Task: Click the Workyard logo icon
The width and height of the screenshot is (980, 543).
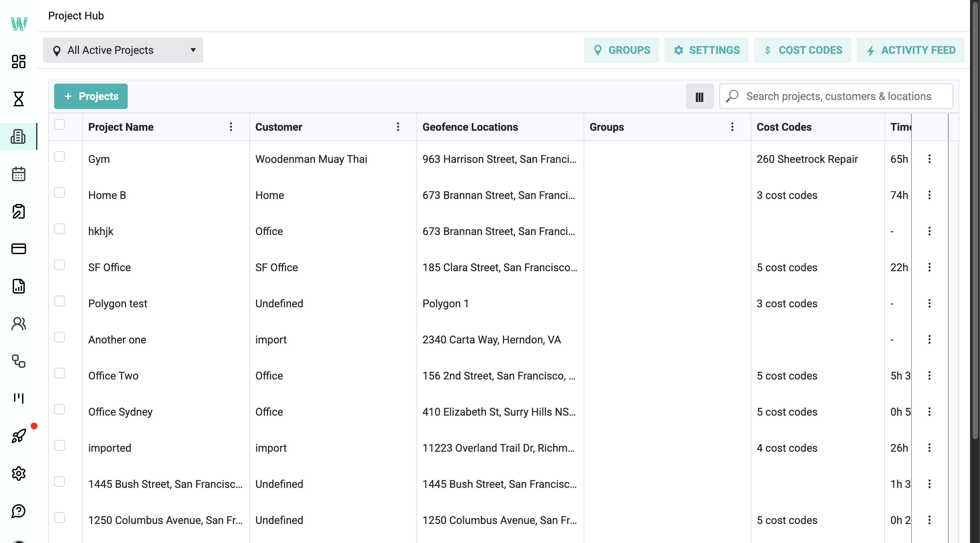Action: tap(19, 24)
